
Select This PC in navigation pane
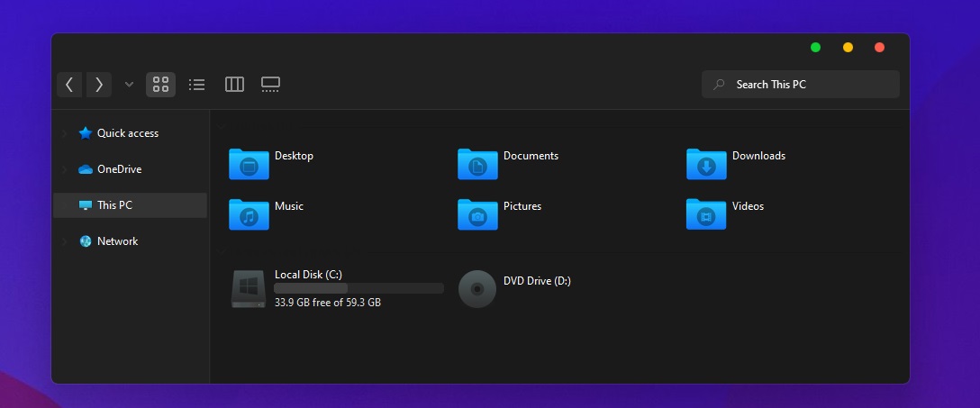[114, 205]
